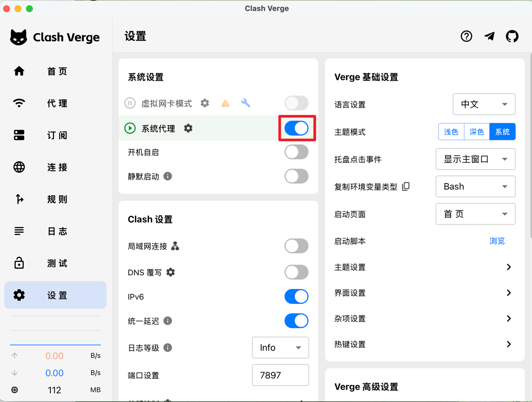532x402 pixels.
Task: Click copy icon beside 复制环境变量类型
Action: click(406, 186)
